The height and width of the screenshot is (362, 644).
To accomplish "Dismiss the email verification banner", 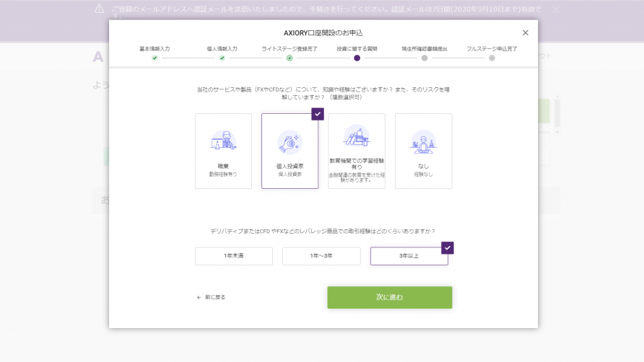I will (556, 10).
